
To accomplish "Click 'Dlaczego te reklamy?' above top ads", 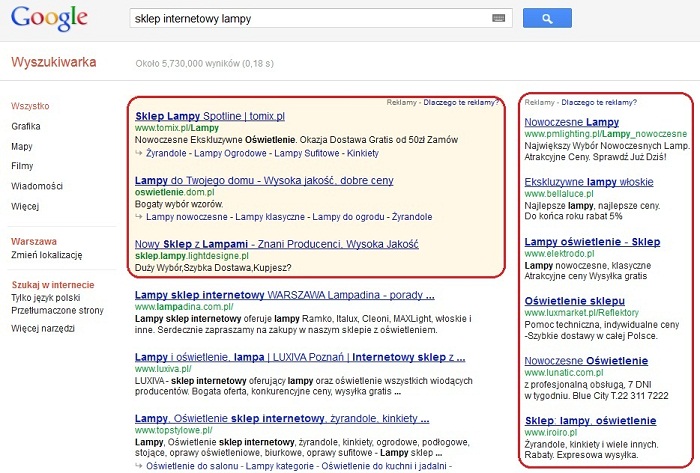I will 461,102.
